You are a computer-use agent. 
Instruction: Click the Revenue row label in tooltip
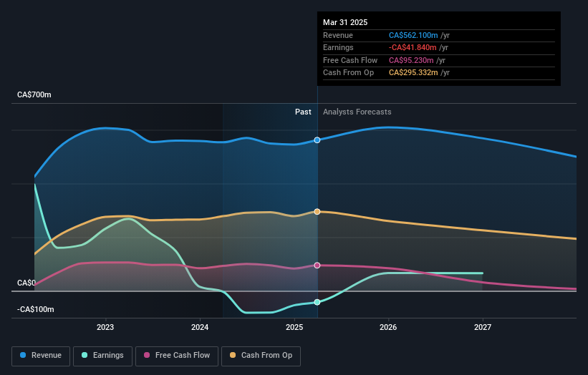[x=338, y=35]
